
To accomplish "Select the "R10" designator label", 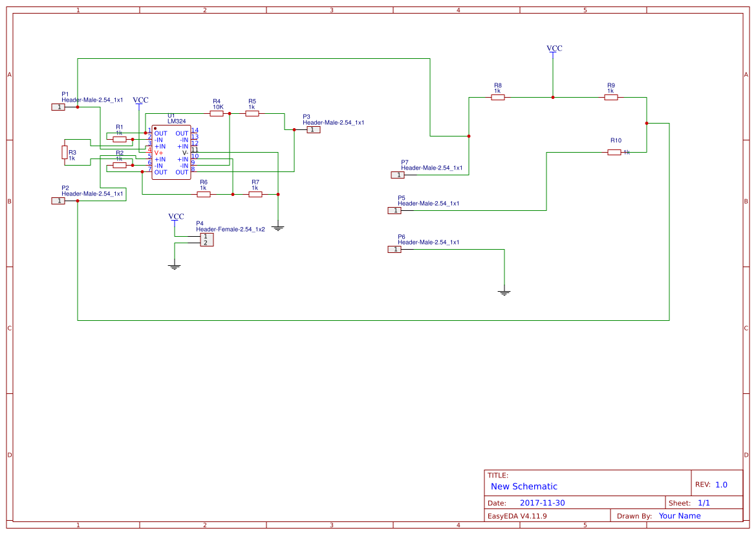I will pyautogui.click(x=616, y=140).
